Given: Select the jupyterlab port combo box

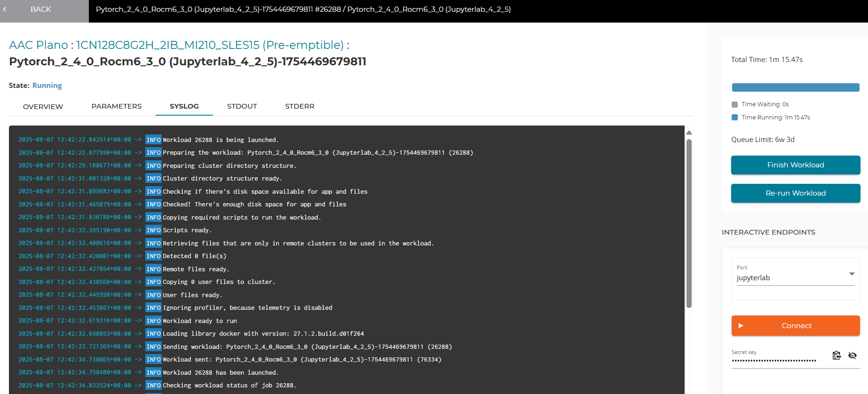Looking at the screenshot, I should pos(796,278).
